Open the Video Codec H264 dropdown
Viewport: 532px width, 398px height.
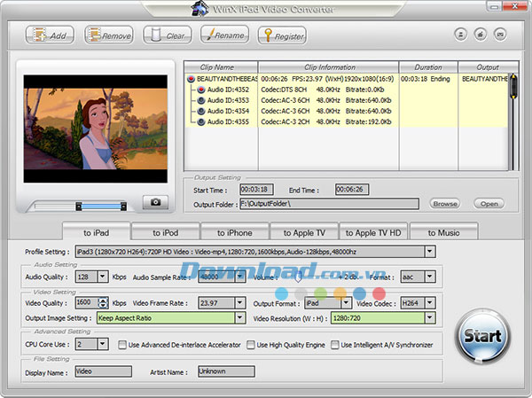click(x=430, y=303)
